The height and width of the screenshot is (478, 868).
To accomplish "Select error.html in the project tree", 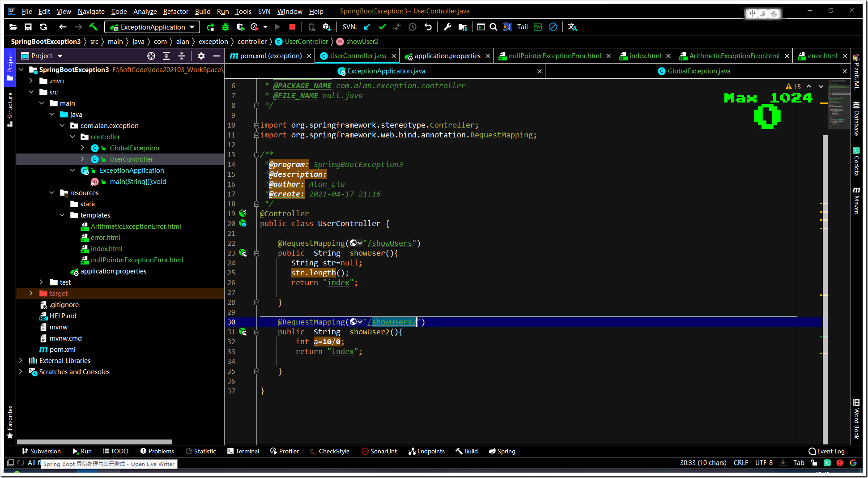I will click(105, 237).
